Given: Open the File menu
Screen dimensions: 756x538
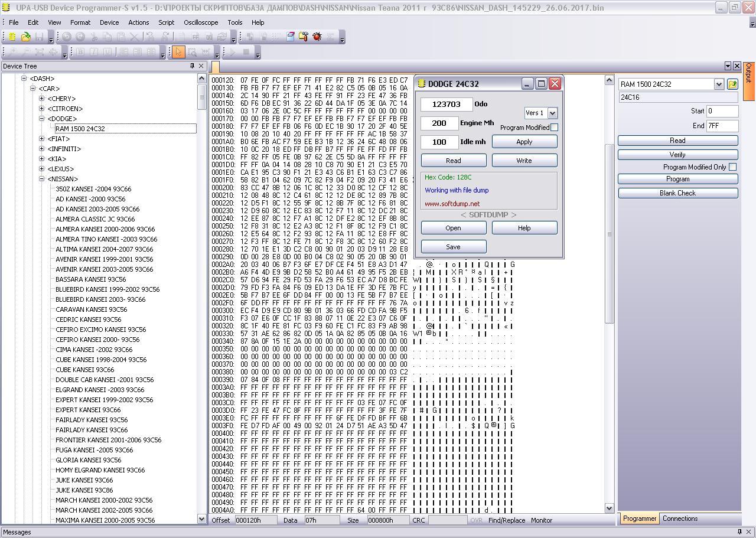Looking at the screenshot, I should [x=14, y=22].
